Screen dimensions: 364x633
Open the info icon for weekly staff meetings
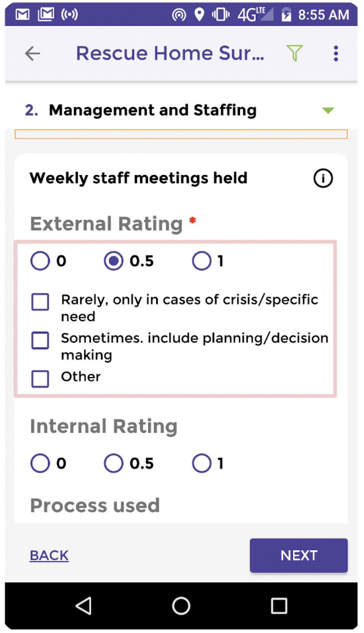tap(324, 178)
